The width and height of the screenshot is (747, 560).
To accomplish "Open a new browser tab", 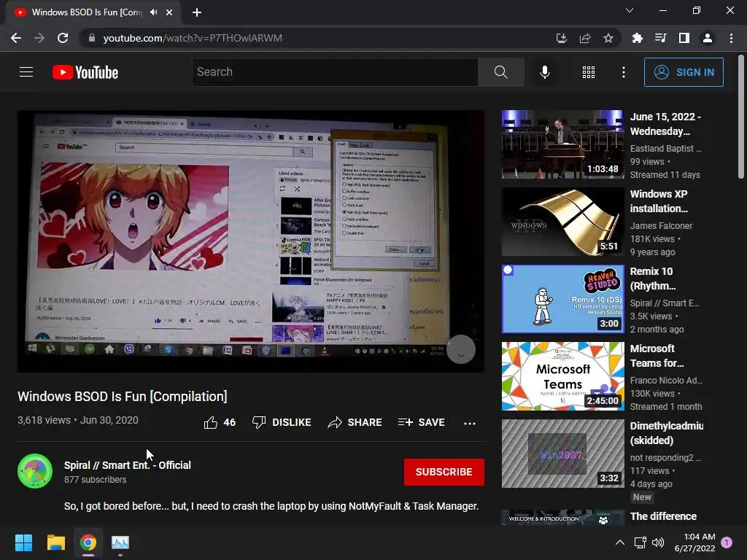I will 197,12.
